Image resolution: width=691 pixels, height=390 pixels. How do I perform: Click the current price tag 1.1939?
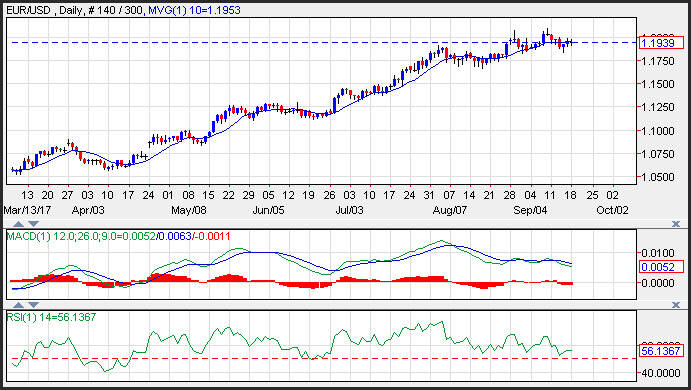661,43
